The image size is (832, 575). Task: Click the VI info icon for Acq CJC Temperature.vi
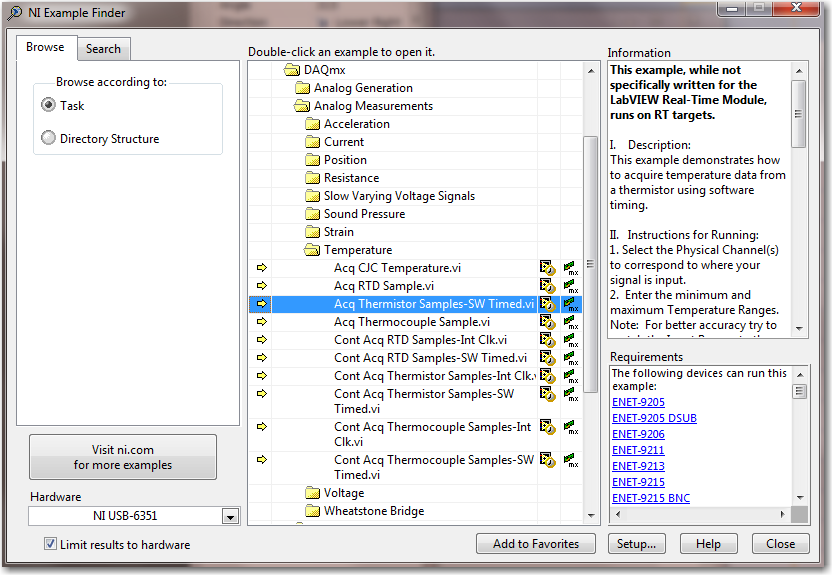point(548,268)
